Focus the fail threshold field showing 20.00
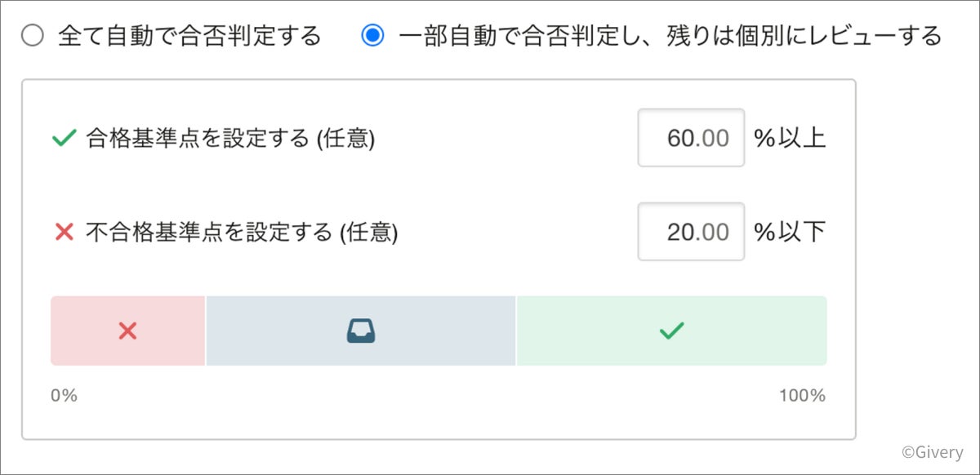The image size is (980, 475). [691, 232]
